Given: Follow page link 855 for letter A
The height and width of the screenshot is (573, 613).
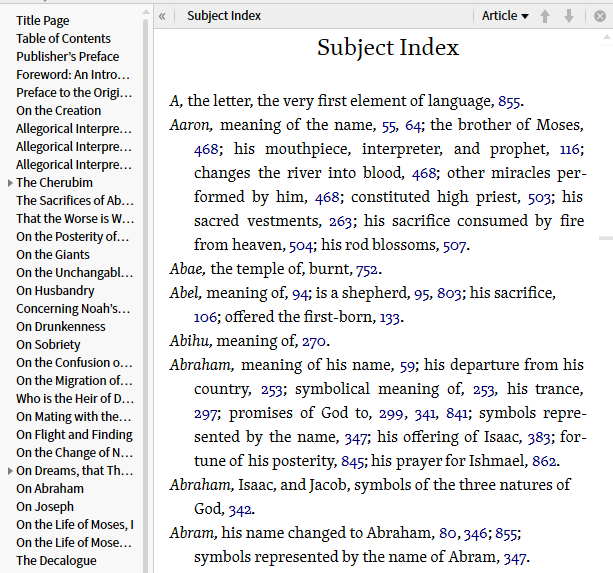Looking at the screenshot, I should (510, 101).
